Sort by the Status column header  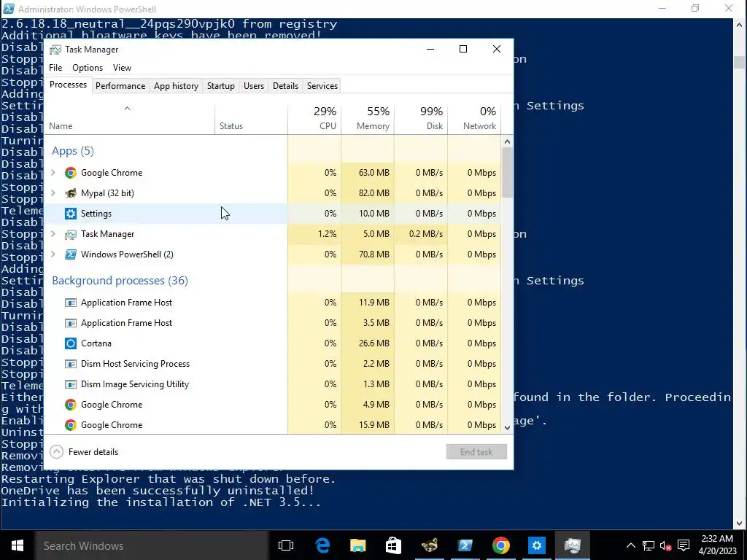pyautogui.click(x=251, y=118)
